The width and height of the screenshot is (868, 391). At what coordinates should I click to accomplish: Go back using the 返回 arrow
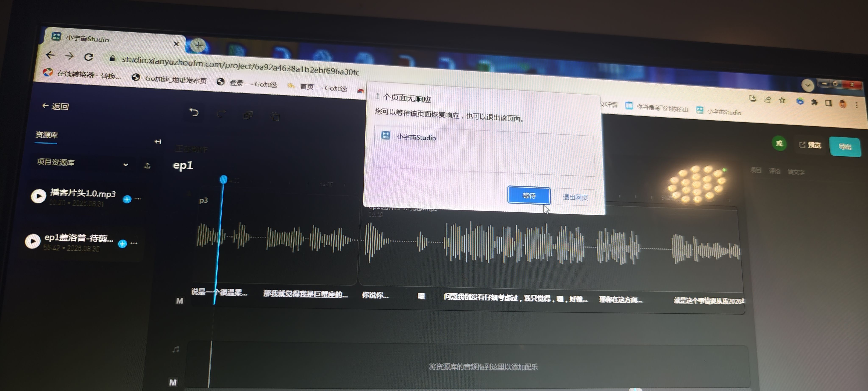click(x=55, y=106)
